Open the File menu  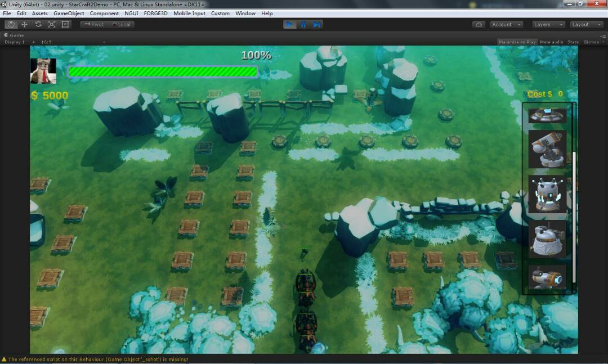pyautogui.click(x=7, y=13)
